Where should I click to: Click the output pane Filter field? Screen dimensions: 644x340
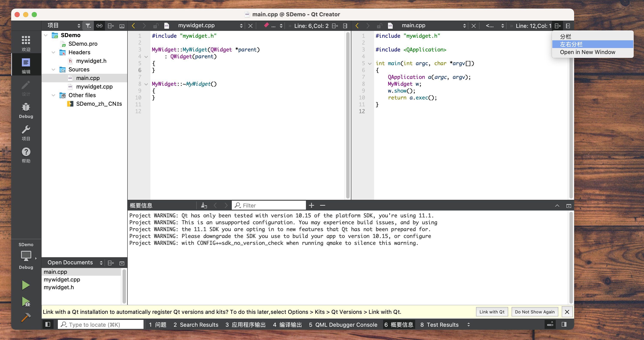coord(269,205)
